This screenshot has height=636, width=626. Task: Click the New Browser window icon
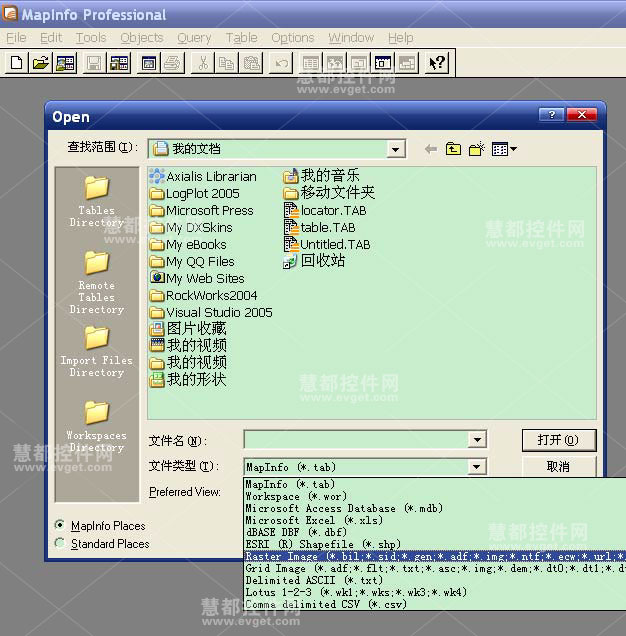pyautogui.click(x=311, y=62)
